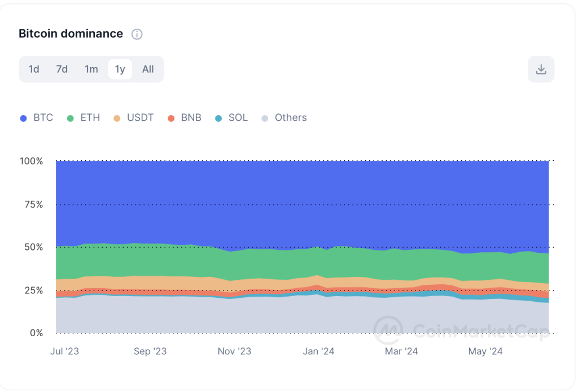
Task: Download the chart with the download icon
Action: tap(541, 69)
